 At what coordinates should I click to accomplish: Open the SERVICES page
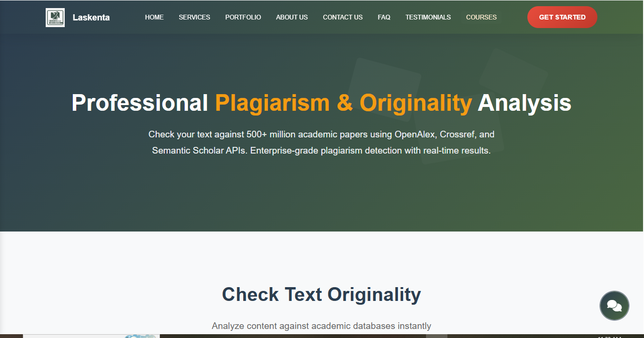coord(194,17)
